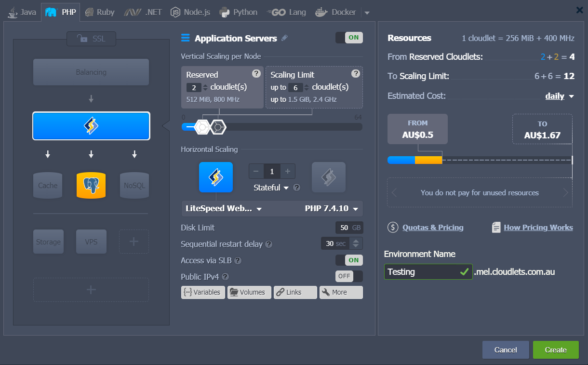Click the Disk Limit 50 GB field
The height and width of the screenshot is (365, 588).
(349, 228)
